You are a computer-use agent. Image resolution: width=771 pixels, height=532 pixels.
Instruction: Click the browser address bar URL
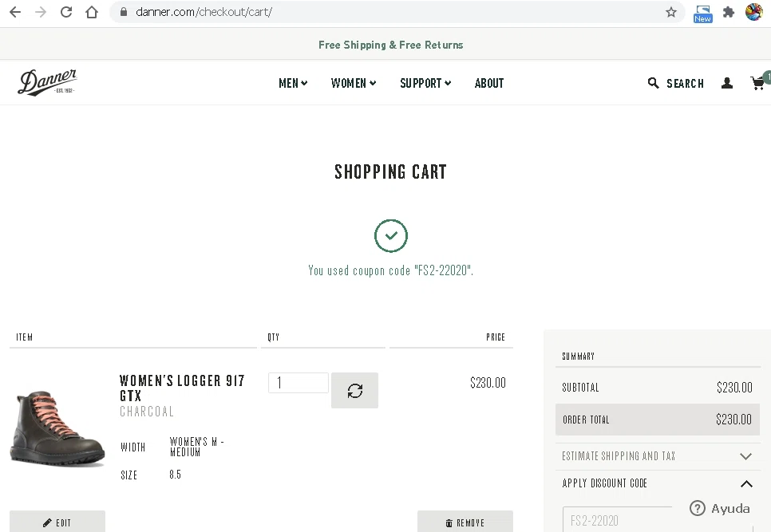pyautogui.click(x=204, y=12)
